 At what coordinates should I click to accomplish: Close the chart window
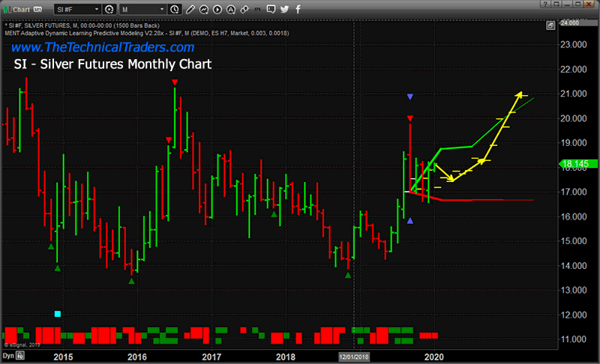[589, 4]
